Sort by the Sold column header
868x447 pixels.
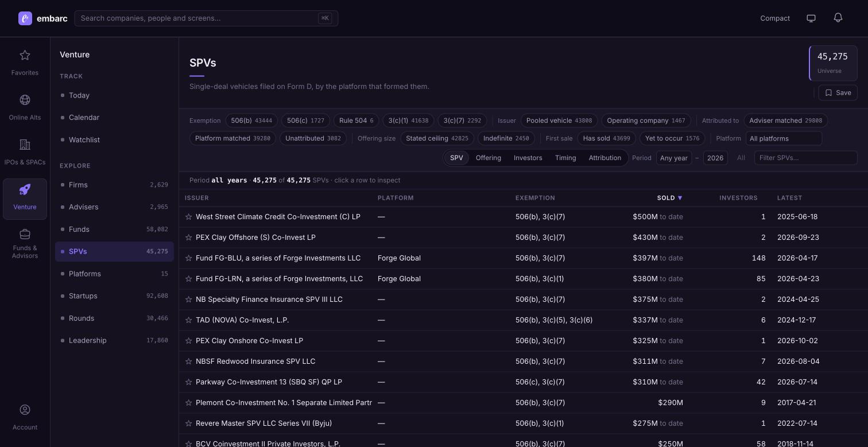coord(669,198)
